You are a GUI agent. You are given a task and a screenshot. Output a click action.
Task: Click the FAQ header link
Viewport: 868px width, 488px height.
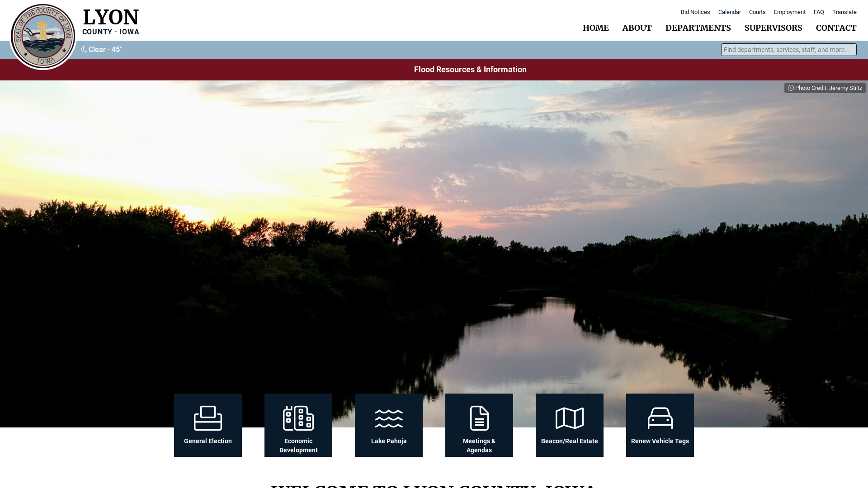pos(819,12)
